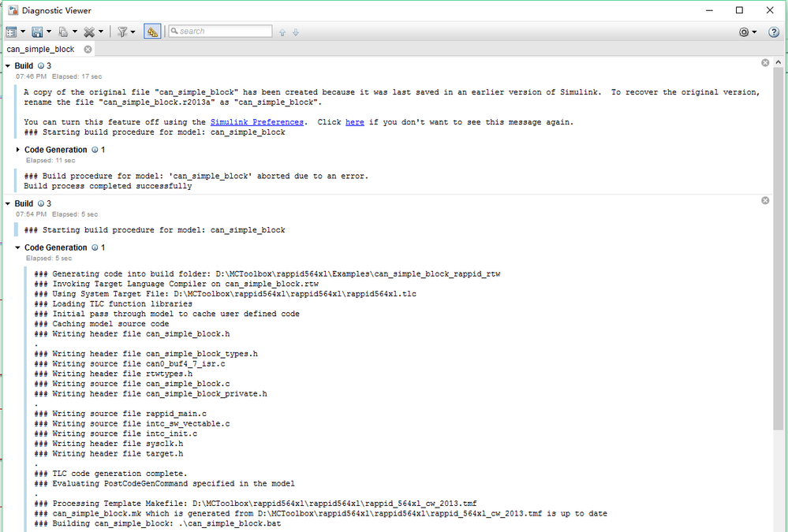The height and width of the screenshot is (532, 788).
Task: Open the Clear dropdown arrow
Action: click(100, 32)
